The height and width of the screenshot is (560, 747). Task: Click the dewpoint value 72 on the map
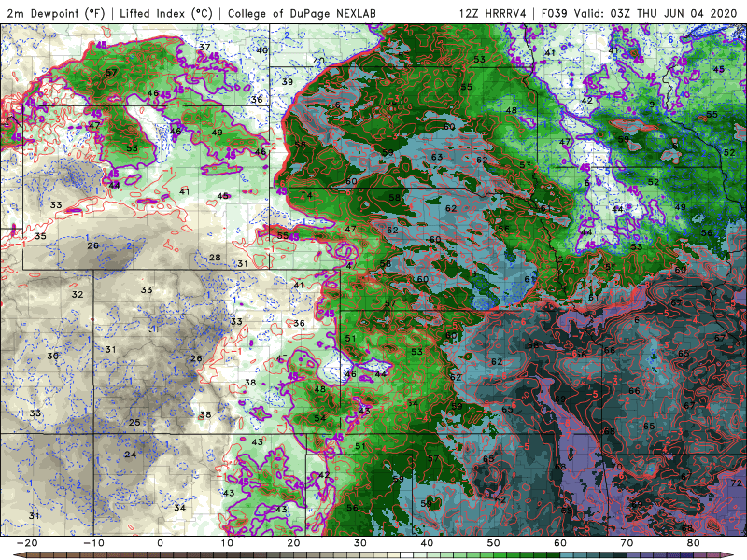click(736, 483)
